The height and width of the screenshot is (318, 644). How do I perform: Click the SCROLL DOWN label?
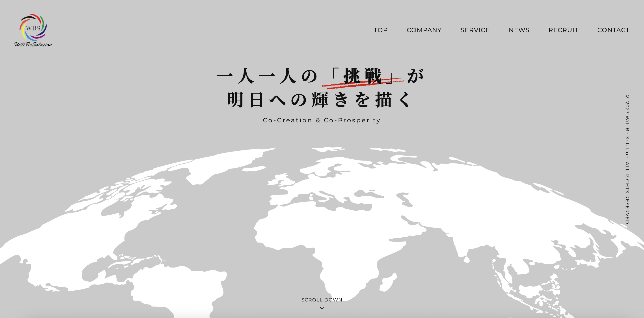322,300
